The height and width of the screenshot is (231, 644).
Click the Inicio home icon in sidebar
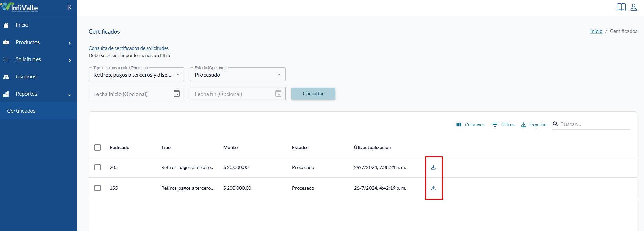[x=6, y=25]
